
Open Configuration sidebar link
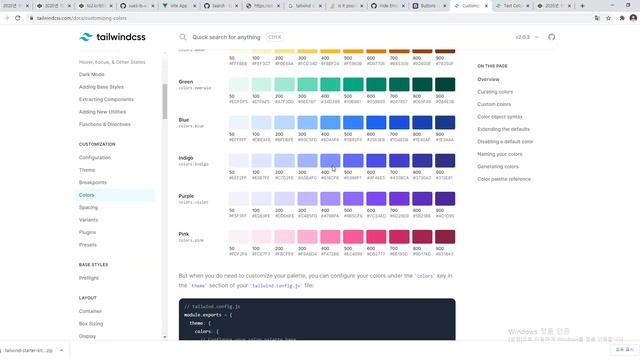pyautogui.click(x=95, y=158)
